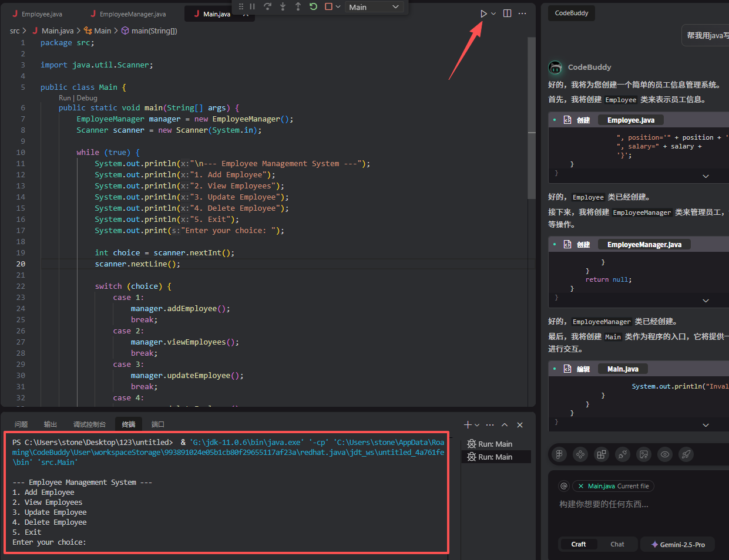Click the CodeBuddy avatar icon in chat
This screenshot has width=729, height=560.
(x=555, y=67)
